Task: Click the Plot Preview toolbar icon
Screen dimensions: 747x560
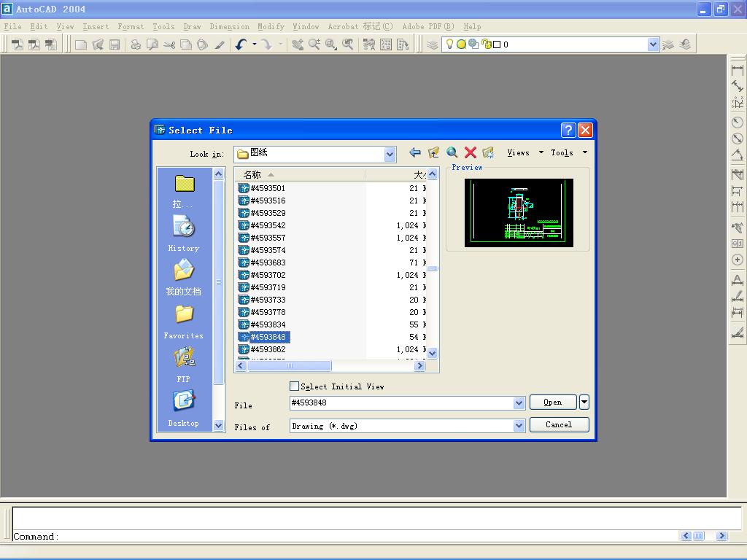Action: coord(152,44)
